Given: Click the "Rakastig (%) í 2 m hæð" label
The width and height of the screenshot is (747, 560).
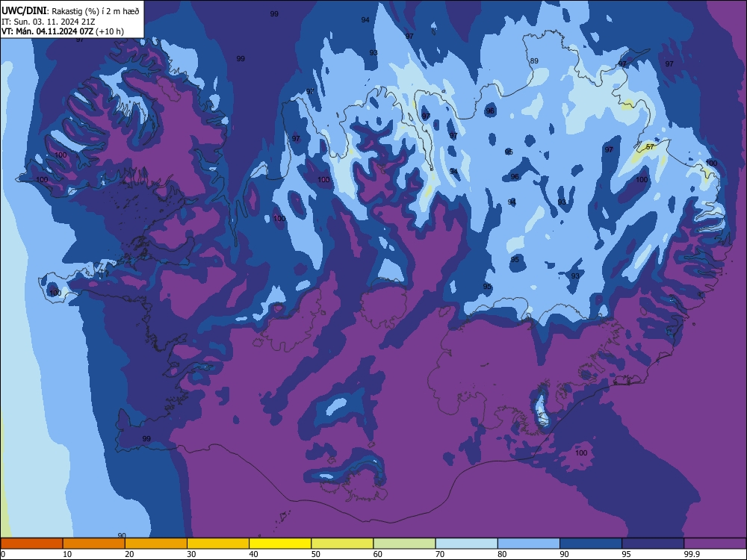Looking at the screenshot, I should point(96,11).
